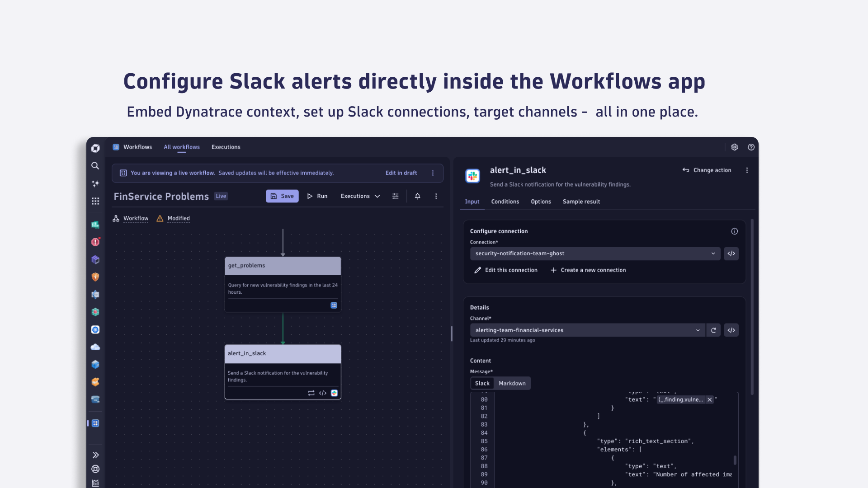Open search magnifier in sidebar
868x488 pixels.
95,166
